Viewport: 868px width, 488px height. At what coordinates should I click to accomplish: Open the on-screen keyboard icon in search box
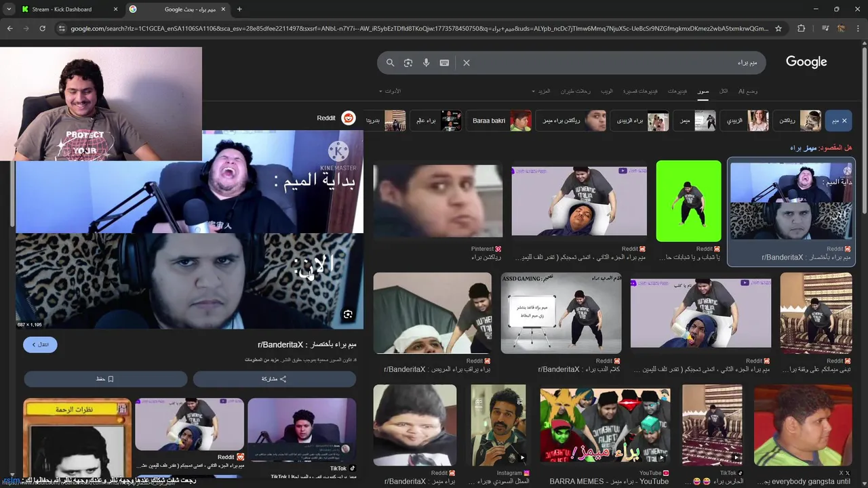coord(444,62)
